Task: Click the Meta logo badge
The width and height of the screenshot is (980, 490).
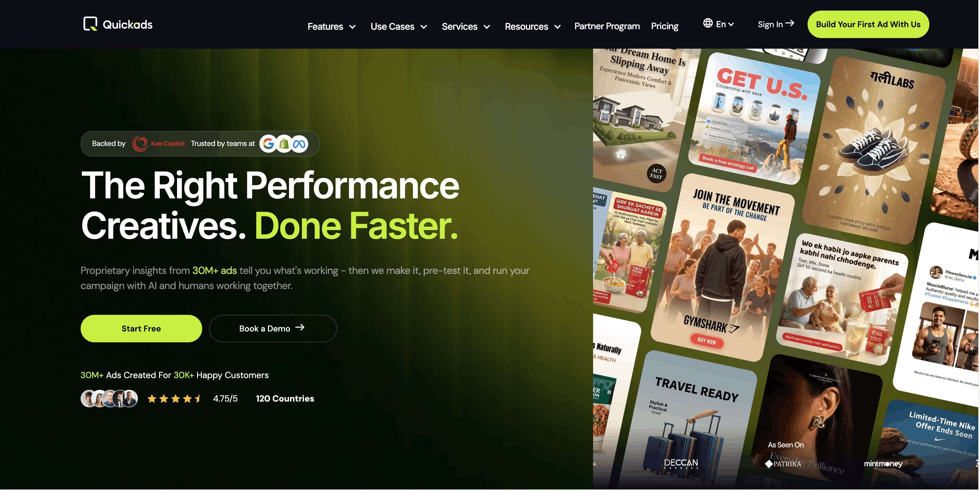Action: (299, 144)
